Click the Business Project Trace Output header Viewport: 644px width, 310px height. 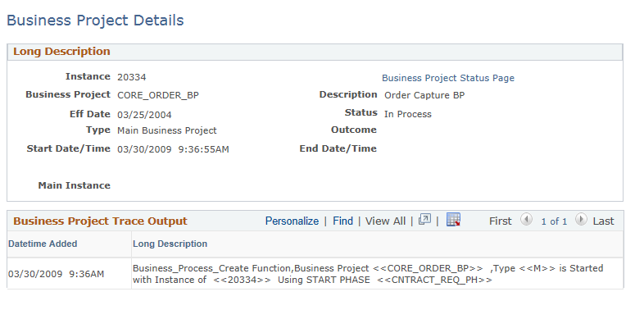pyautogui.click(x=100, y=221)
